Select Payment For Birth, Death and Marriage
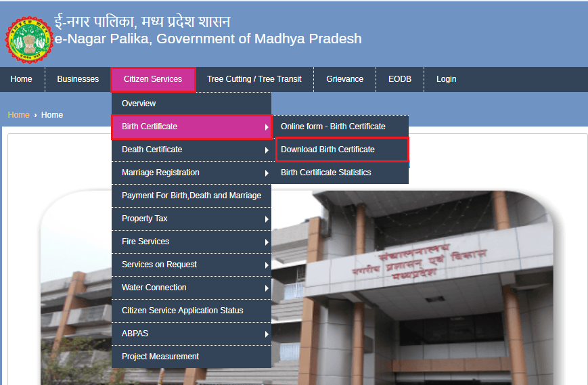The height and width of the screenshot is (385, 588). click(x=191, y=196)
